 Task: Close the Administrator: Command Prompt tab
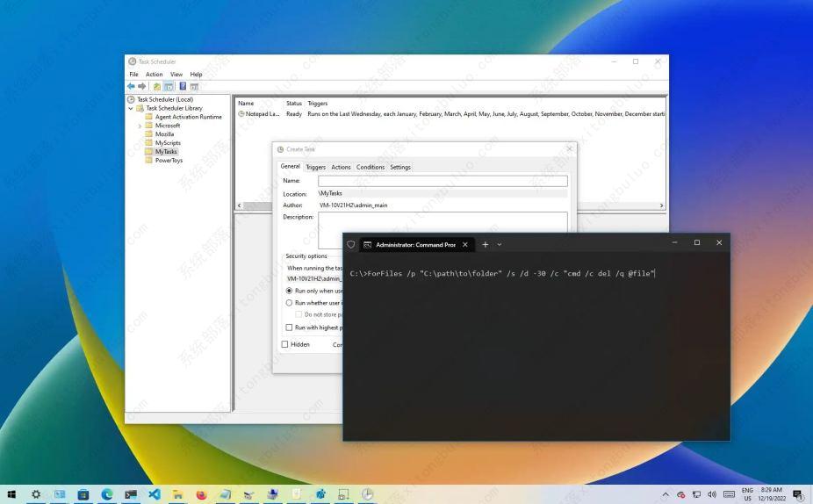tap(465, 245)
